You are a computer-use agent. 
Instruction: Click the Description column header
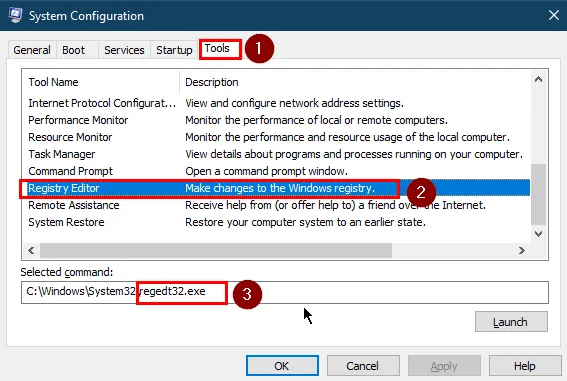click(x=354, y=82)
